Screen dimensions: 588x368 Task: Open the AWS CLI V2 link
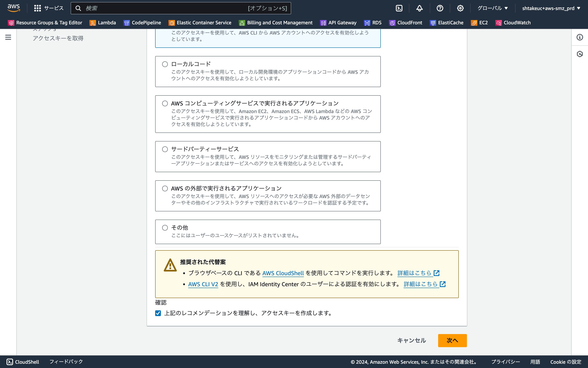203,284
